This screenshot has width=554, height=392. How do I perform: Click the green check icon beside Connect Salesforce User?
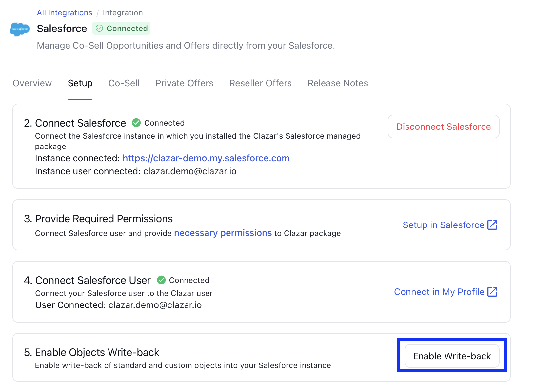pos(161,280)
